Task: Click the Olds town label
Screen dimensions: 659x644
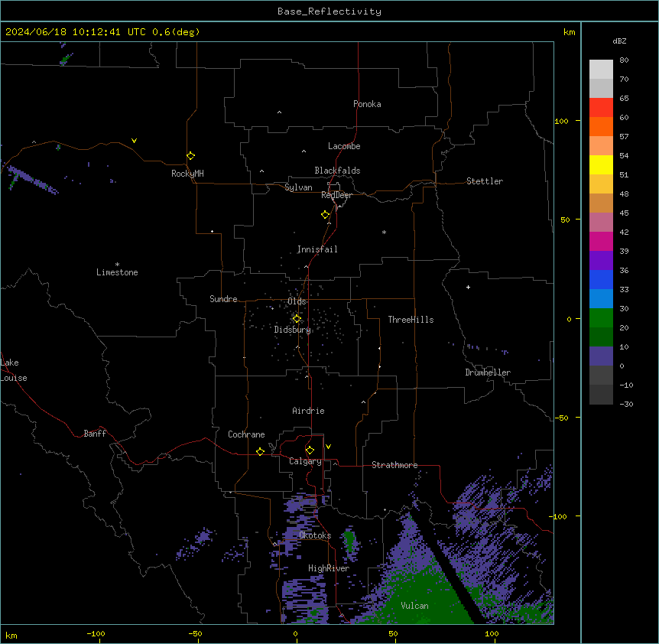Action: point(297,301)
